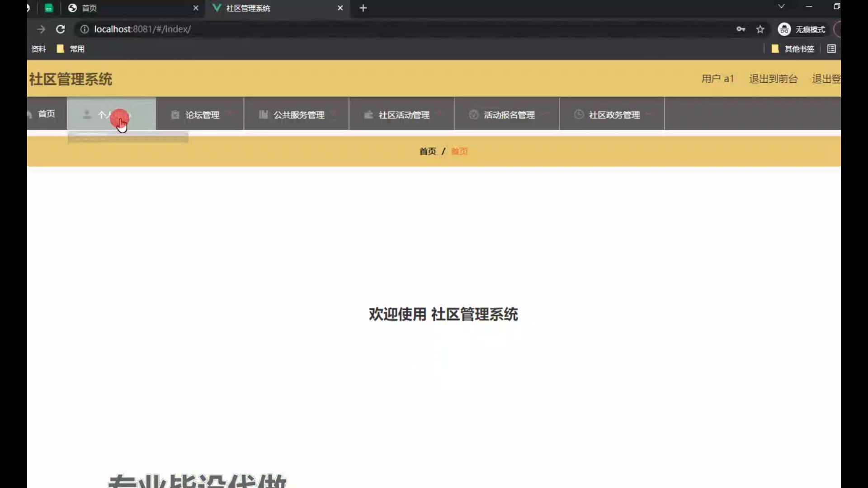
Task: Reload the page with refresh icon
Action: (x=61, y=29)
